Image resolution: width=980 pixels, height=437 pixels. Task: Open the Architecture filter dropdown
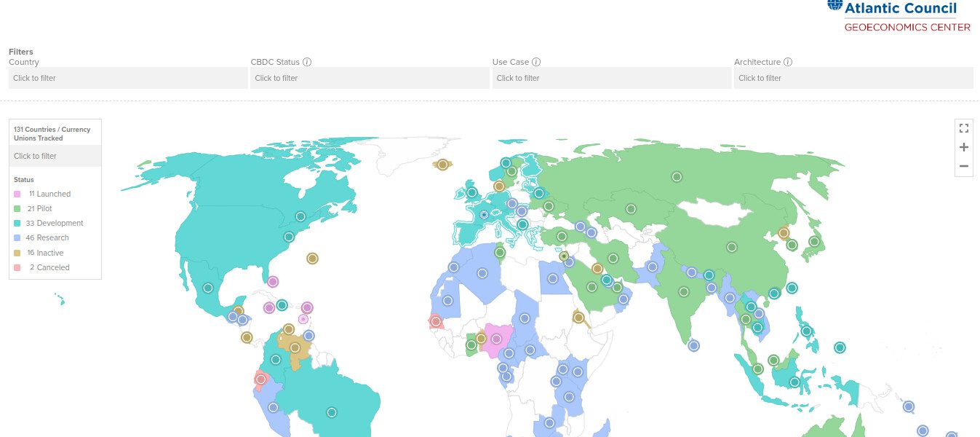853,78
